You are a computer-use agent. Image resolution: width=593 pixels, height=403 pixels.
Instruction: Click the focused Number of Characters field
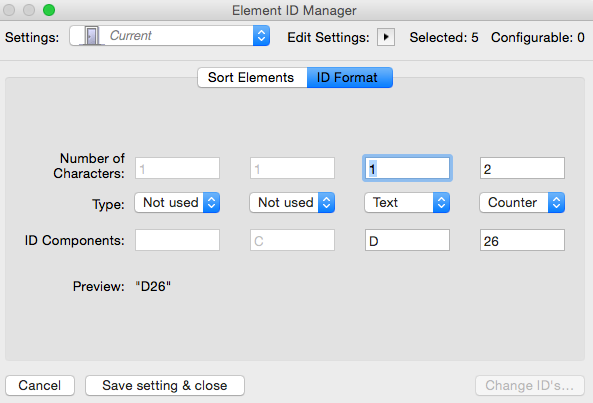pos(407,168)
